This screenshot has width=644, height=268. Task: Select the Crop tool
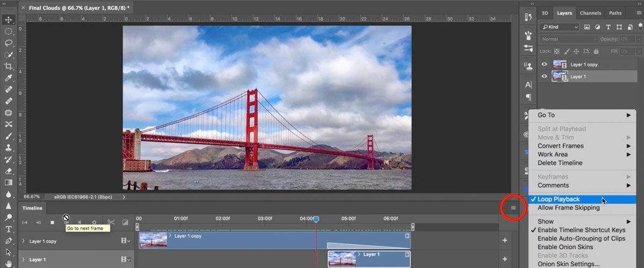(9, 66)
